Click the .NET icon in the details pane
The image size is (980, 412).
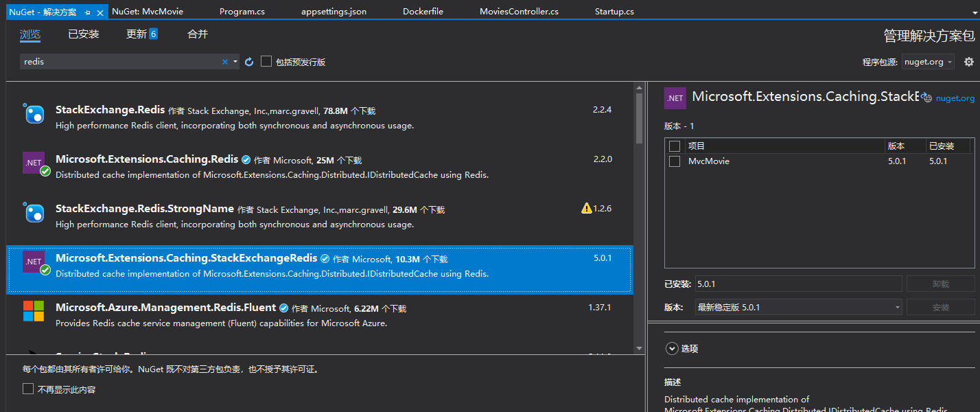675,98
